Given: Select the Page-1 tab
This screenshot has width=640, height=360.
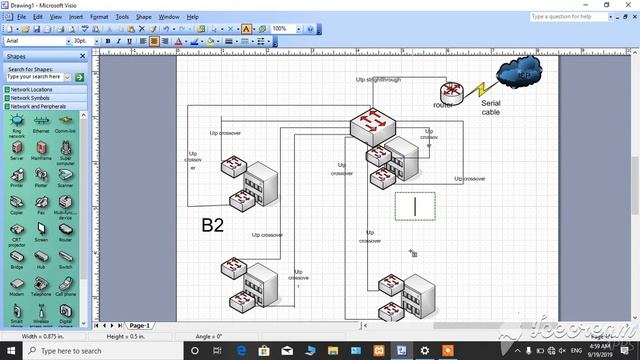Looking at the screenshot, I should tap(140, 326).
